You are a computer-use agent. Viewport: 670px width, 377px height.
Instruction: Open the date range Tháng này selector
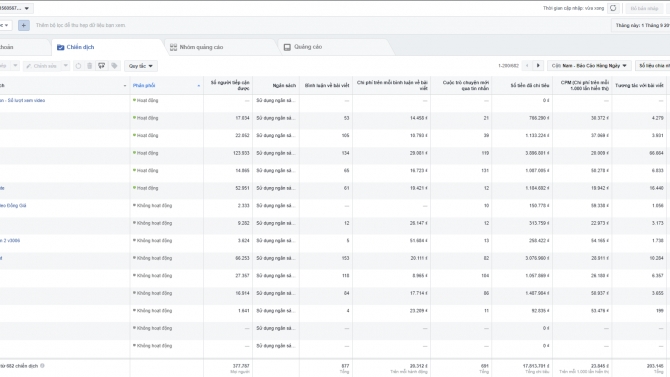point(641,25)
